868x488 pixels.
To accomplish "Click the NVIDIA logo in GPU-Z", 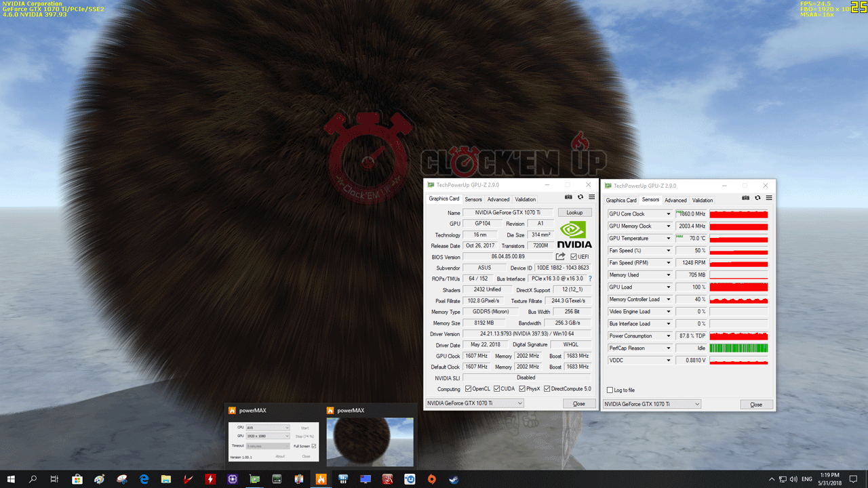I will pyautogui.click(x=574, y=234).
